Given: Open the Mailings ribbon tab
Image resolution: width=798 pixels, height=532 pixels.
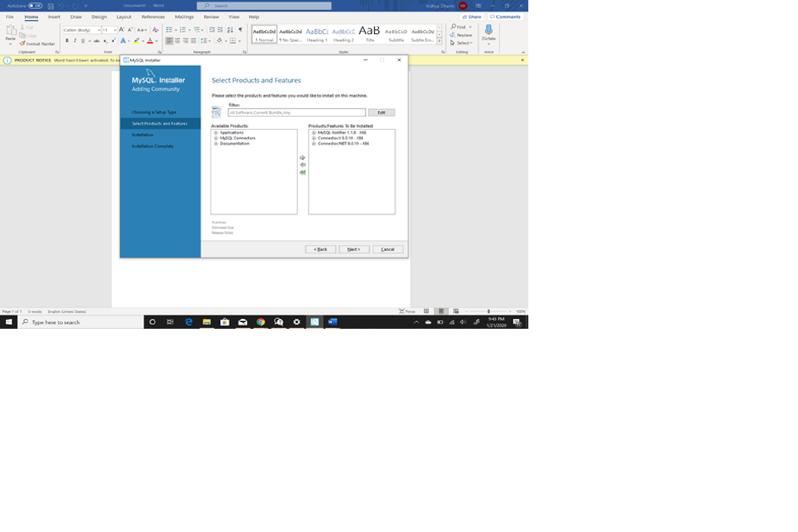Looking at the screenshot, I should (184, 17).
